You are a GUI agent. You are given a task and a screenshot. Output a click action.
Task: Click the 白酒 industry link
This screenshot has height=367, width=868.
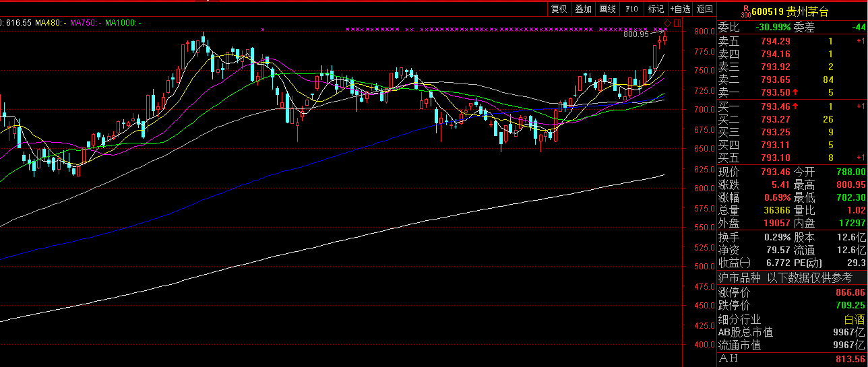click(854, 319)
